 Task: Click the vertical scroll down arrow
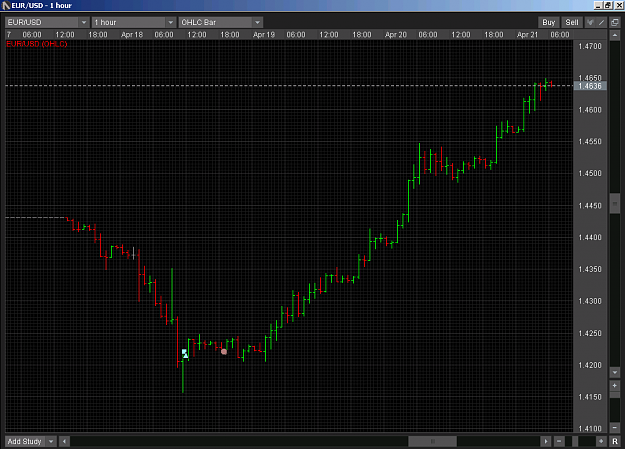615,372
